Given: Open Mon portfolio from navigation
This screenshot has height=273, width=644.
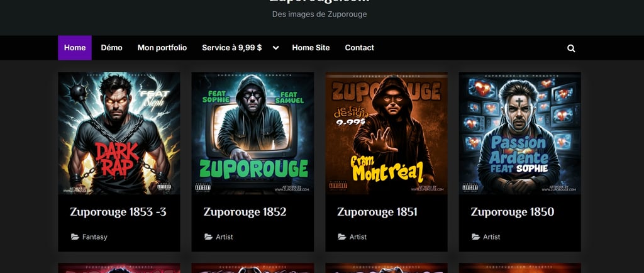Looking at the screenshot, I should click(162, 48).
